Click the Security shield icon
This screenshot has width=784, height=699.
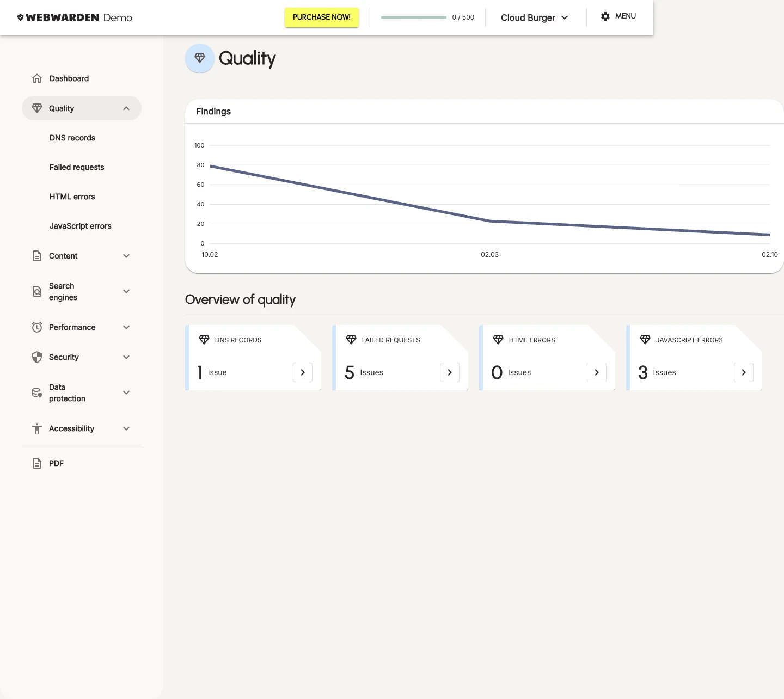coord(37,357)
